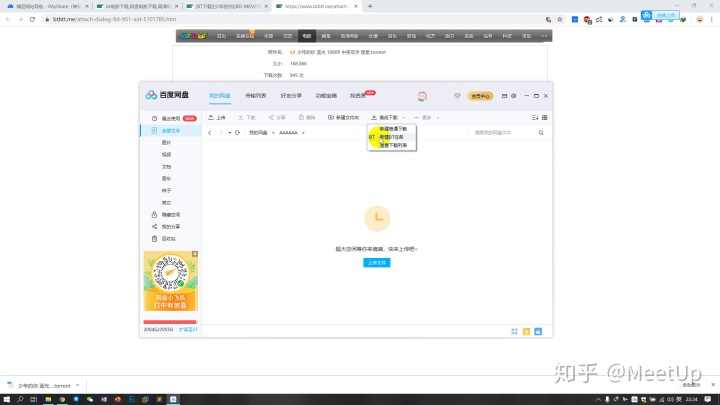
Task: Open the downloaded torrent item options arrow
Action: (x=78, y=385)
